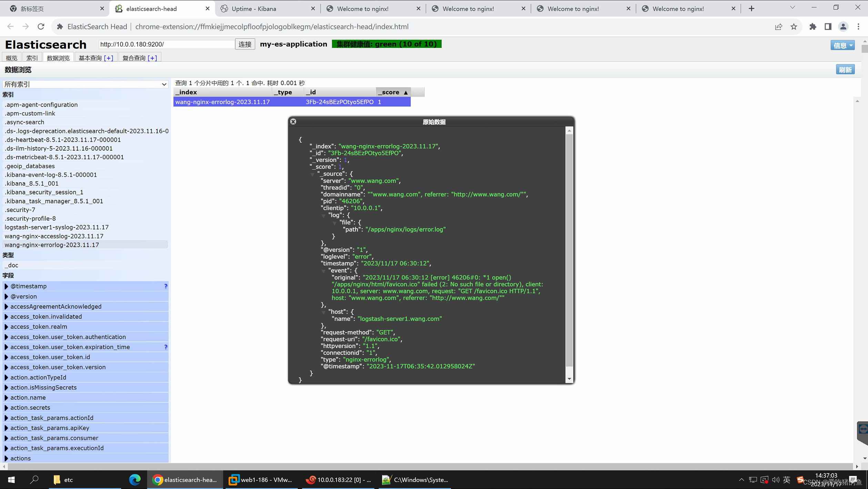Screen dimensions: 868x489
Task: Open the 所有索引 index dropdown
Action: (85, 84)
